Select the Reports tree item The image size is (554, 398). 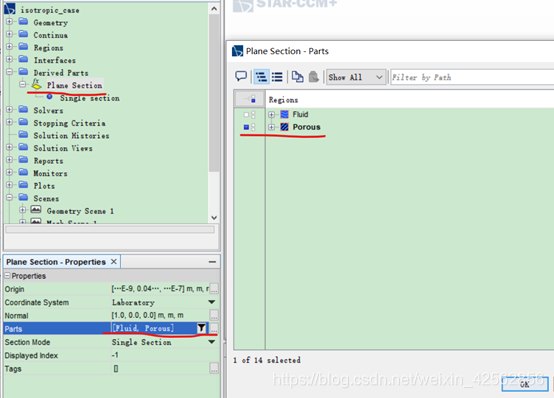click(x=48, y=160)
